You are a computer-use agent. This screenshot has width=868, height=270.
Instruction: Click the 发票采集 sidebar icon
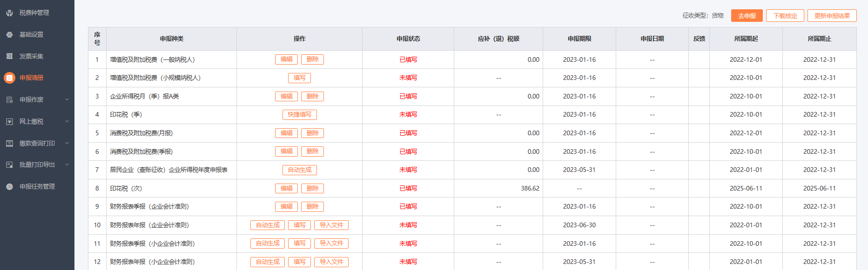tap(9, 56)
